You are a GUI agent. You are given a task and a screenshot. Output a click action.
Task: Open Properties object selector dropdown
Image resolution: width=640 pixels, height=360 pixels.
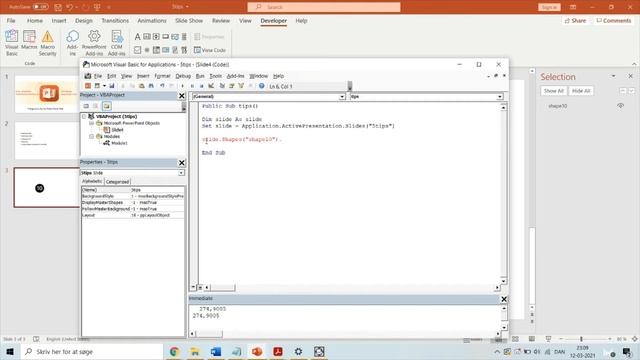[x=181, y=173]
